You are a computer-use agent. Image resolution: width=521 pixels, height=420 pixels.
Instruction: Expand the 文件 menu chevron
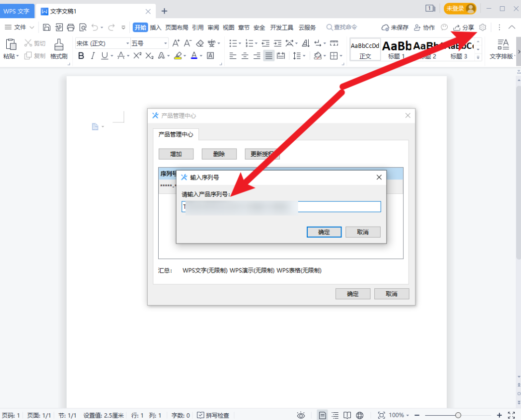pos(32,27)
